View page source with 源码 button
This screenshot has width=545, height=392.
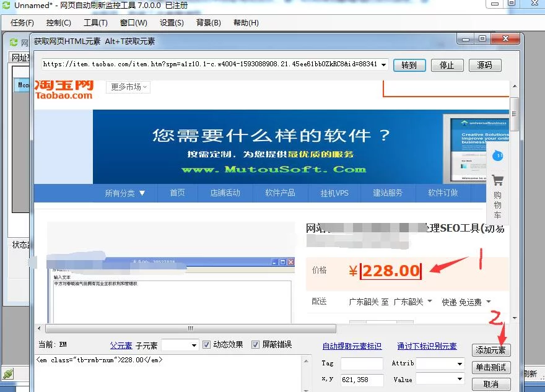485,65
